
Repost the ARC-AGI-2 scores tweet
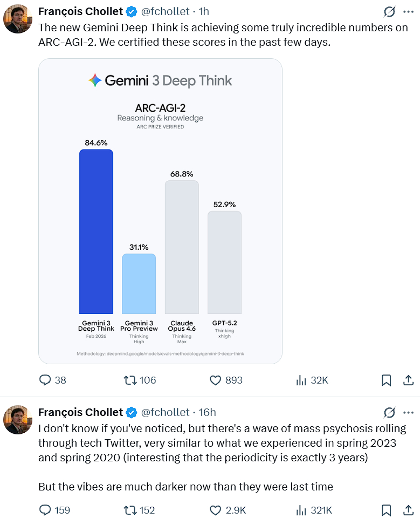130,380
